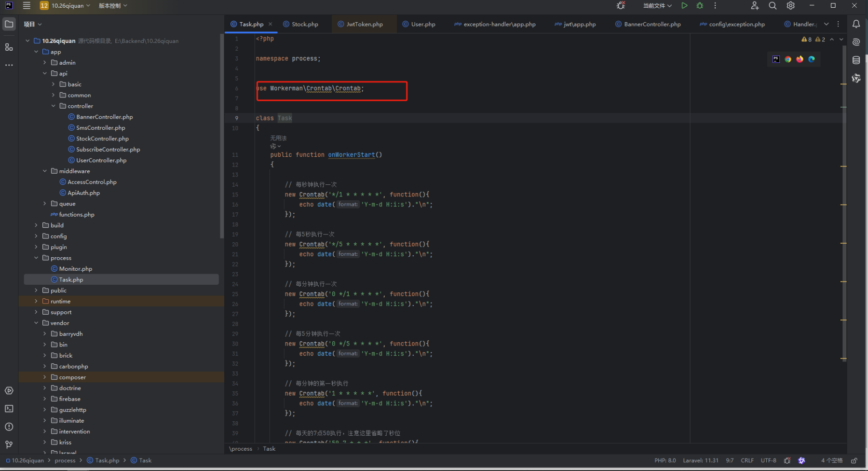Viewport: 868px width, 471px height.
Task: Open preview in Chrome browser
Action: tap(788, 59)
